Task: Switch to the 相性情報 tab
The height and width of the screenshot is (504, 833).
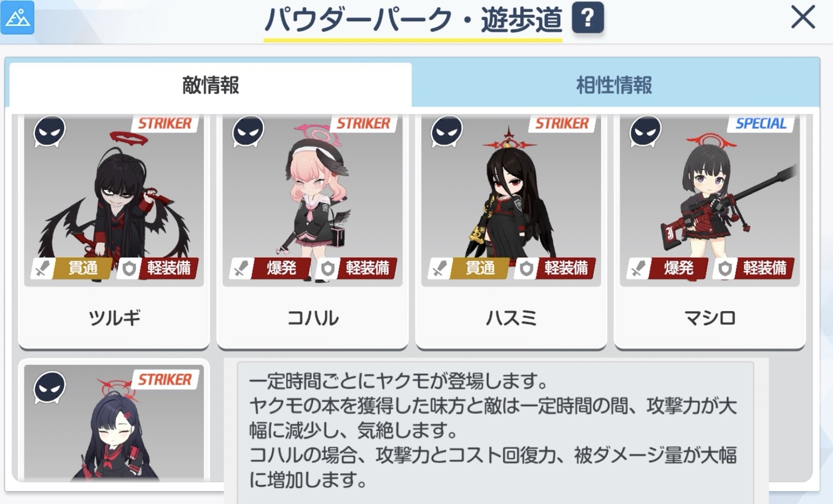Action: (615, 85)
